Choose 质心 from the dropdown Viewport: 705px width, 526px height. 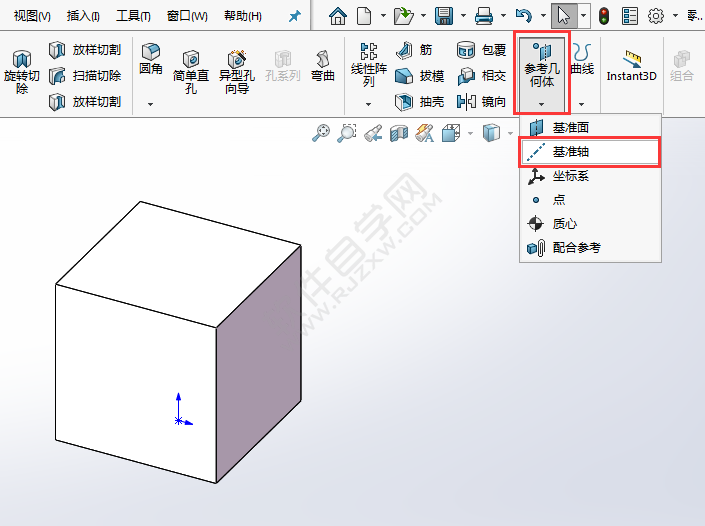[x=590, y=223]
